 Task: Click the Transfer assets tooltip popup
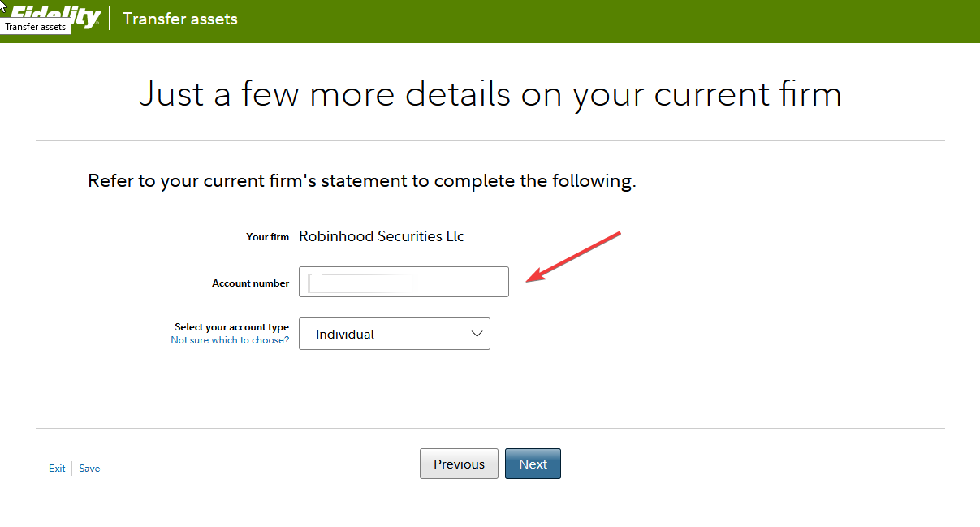[35, 27]
